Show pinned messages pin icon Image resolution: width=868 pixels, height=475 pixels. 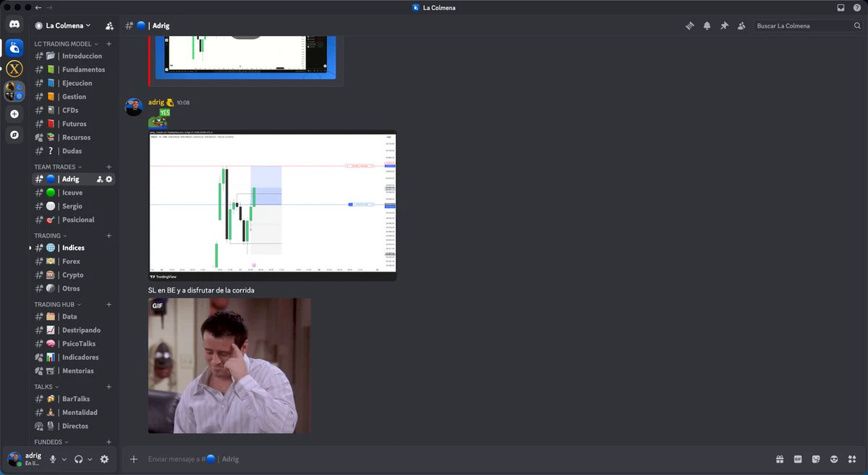point(724,25)
